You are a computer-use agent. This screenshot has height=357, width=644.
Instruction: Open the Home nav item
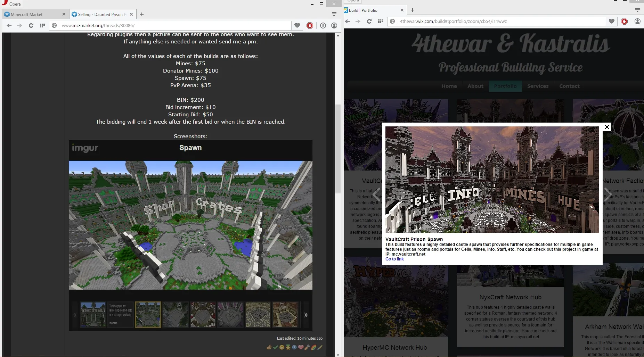(x=449, y=86)
